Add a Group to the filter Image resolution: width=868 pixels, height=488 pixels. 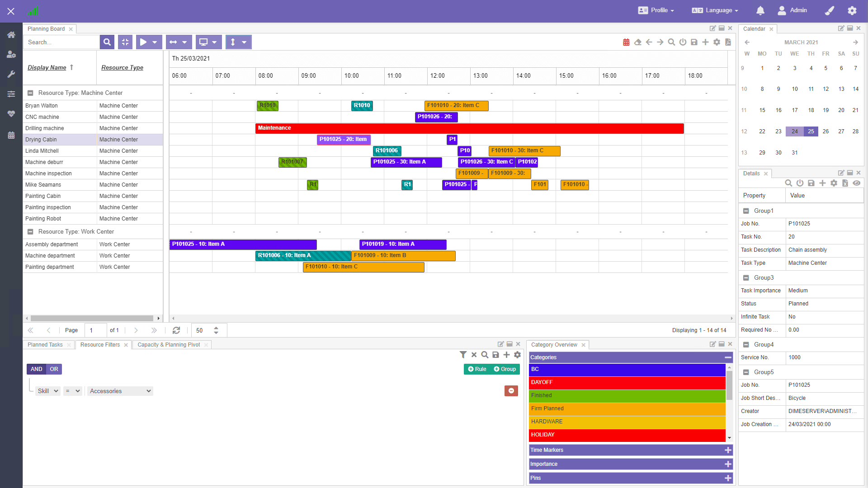tap(505, 369)
